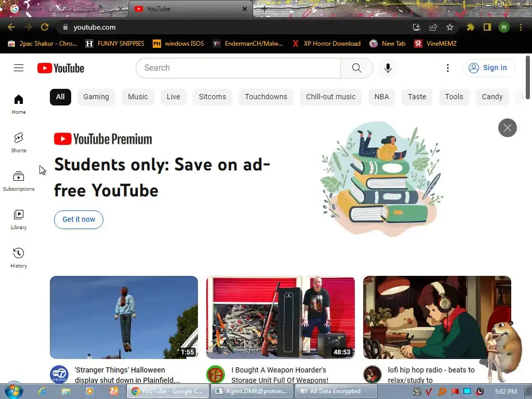Open FUNNY SNIPPIES bookmark
This screenshot has width=532, height=399.
click(x=115, y=44)
